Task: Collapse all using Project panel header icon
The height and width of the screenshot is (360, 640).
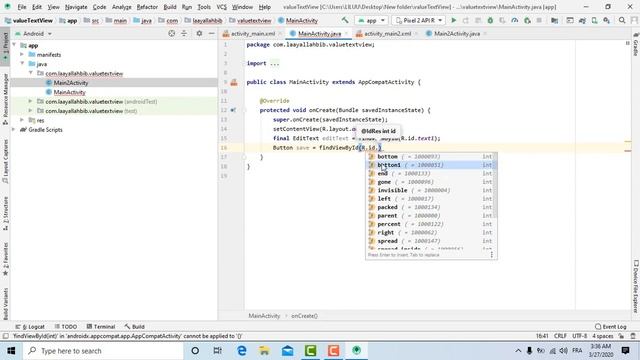Action: point(184,33)
